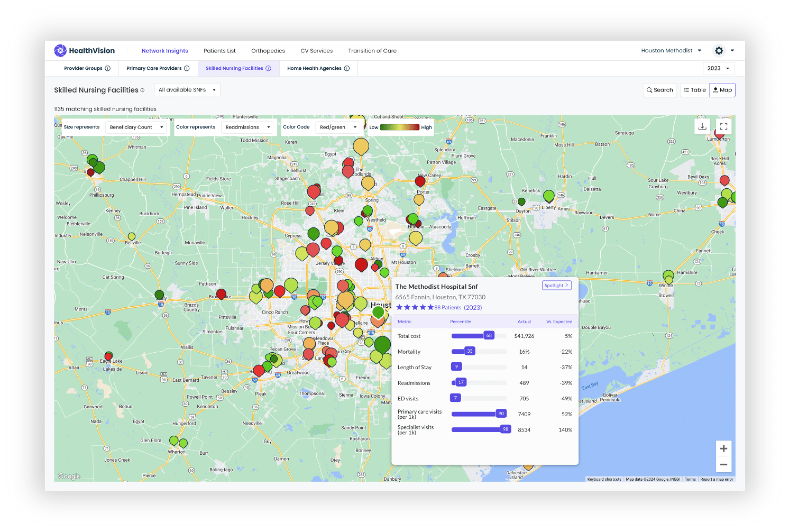Zoom in on the map

[x=723, y=448]
